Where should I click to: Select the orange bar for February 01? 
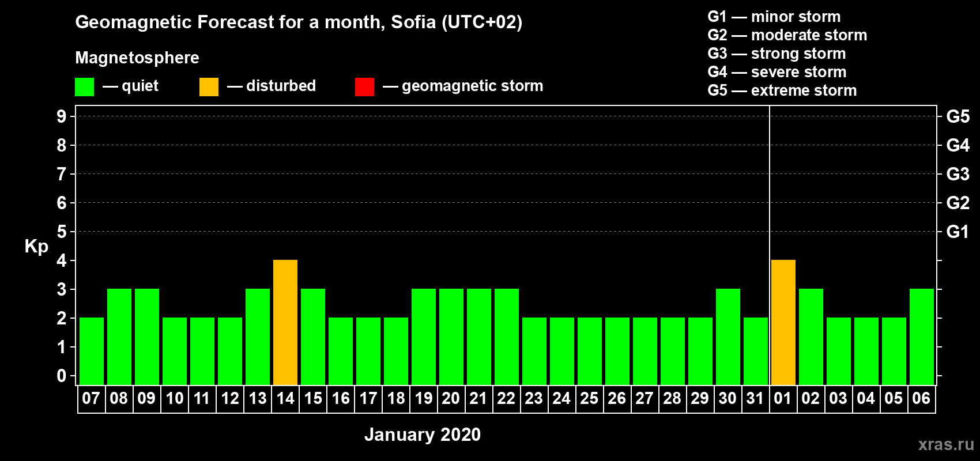click(x=783, y=322)
